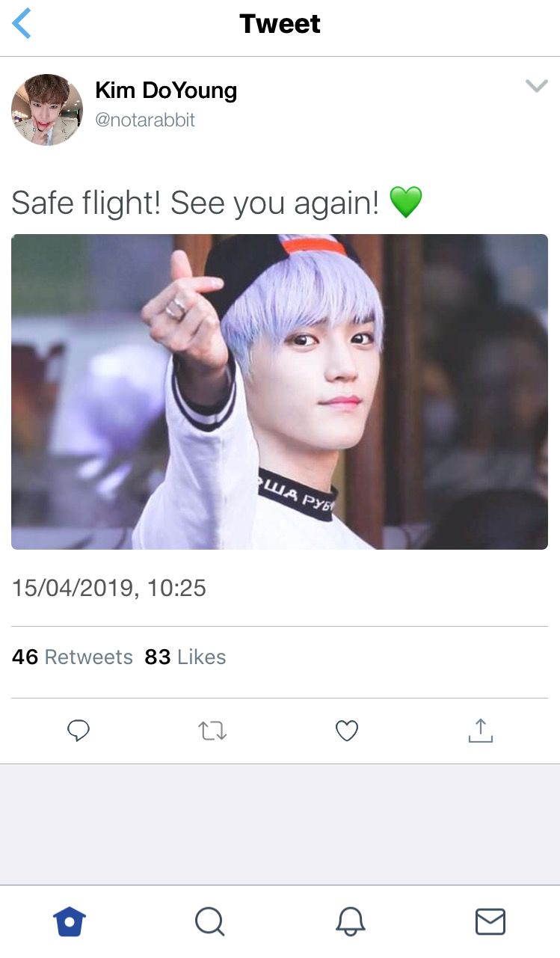Go back using the blue arrow
Screen dimensions: 560x958
[22, 24]
